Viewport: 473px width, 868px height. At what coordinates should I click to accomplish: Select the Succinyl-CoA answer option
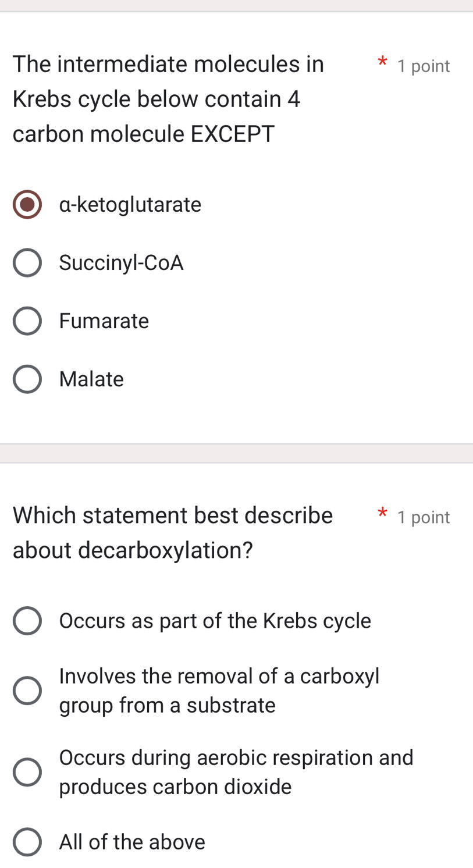pos(27,263)
